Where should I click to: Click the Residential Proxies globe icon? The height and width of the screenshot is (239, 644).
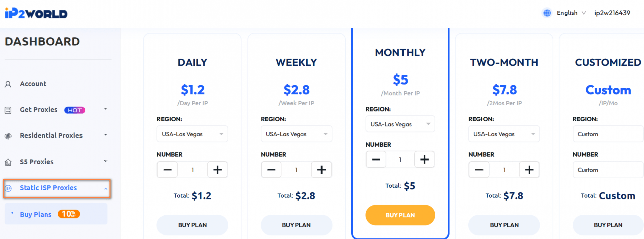click(8, 136)
